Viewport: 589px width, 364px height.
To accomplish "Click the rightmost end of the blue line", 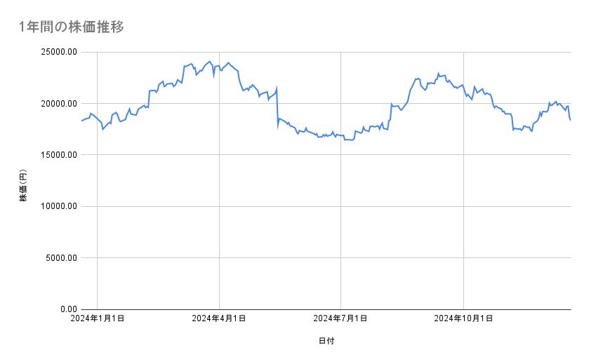I will (570, 120).
